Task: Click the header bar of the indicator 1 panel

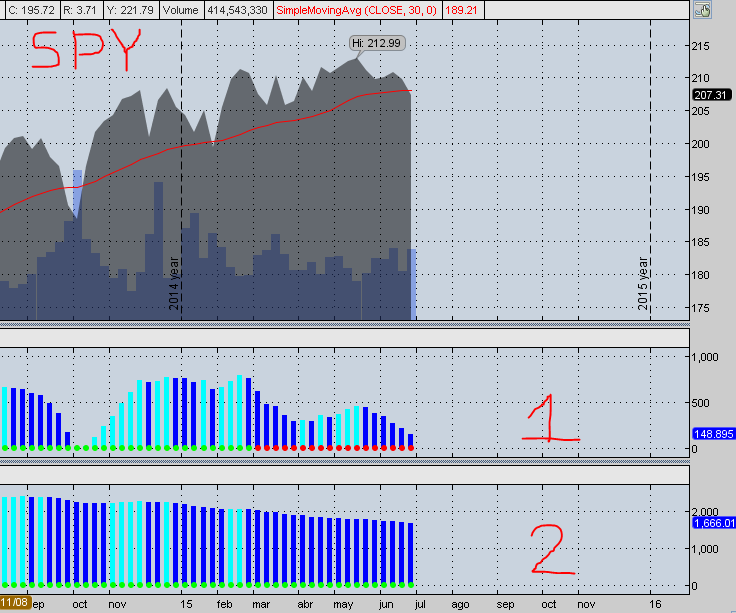Action: click(345, 338)
